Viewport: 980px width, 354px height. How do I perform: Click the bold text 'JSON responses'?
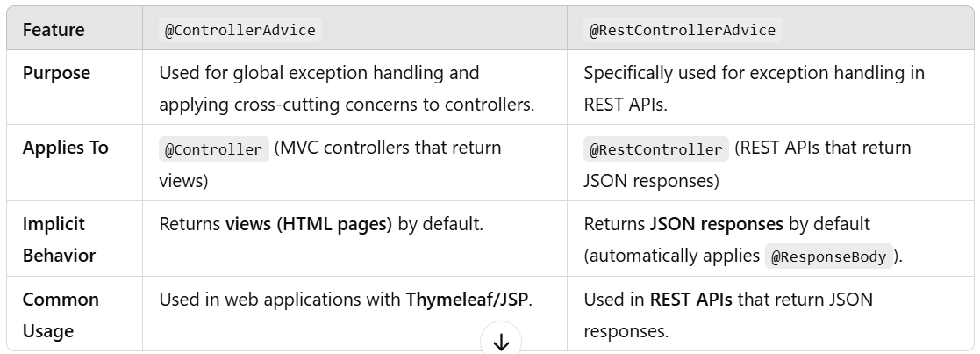(x=716, y=224)
